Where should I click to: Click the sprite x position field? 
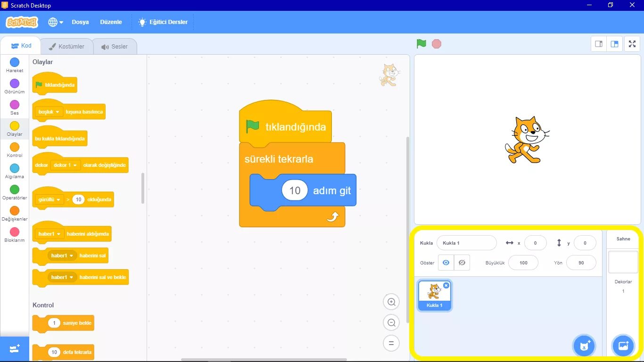[535, 243]
